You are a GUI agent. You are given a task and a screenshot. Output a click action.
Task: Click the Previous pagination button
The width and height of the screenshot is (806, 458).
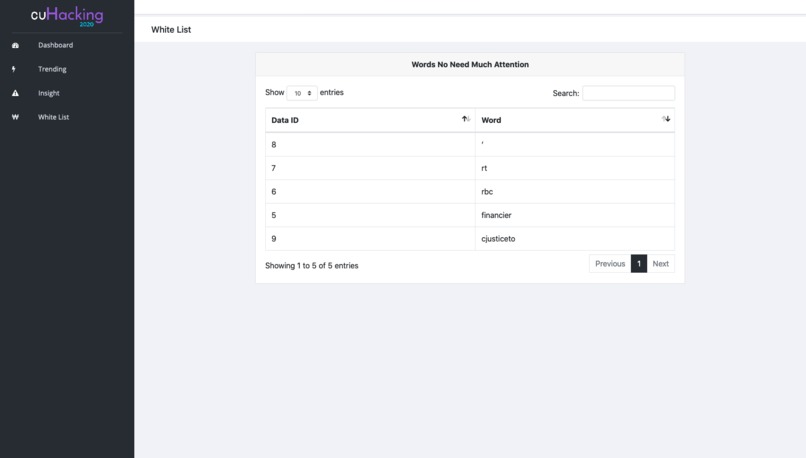pyautogui.click(x=610, y=264)
